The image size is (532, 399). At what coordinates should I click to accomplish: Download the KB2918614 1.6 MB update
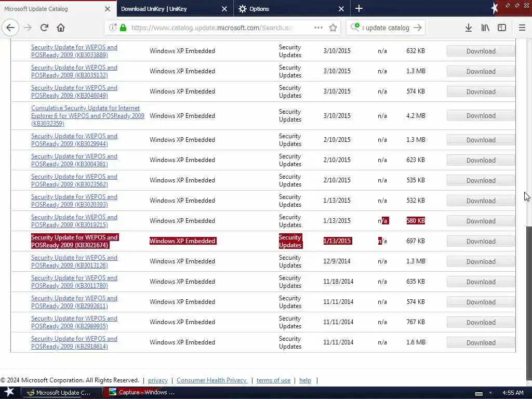(x=481, y=342)
